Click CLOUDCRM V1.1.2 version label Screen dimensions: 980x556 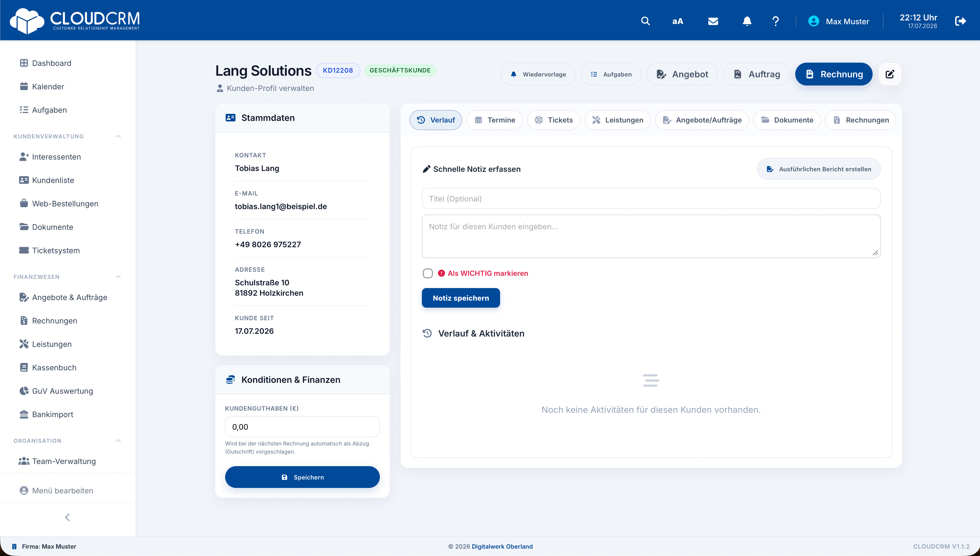pos(941,546)
